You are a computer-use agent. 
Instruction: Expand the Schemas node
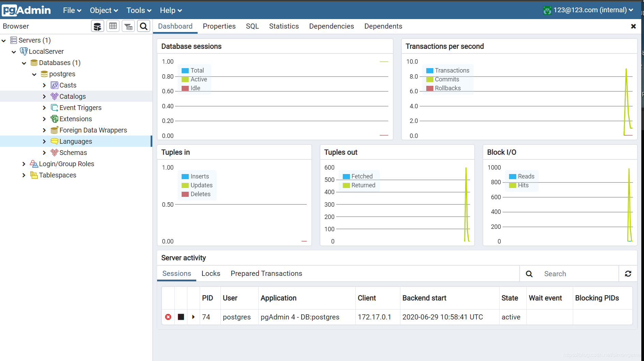[44, 153]
